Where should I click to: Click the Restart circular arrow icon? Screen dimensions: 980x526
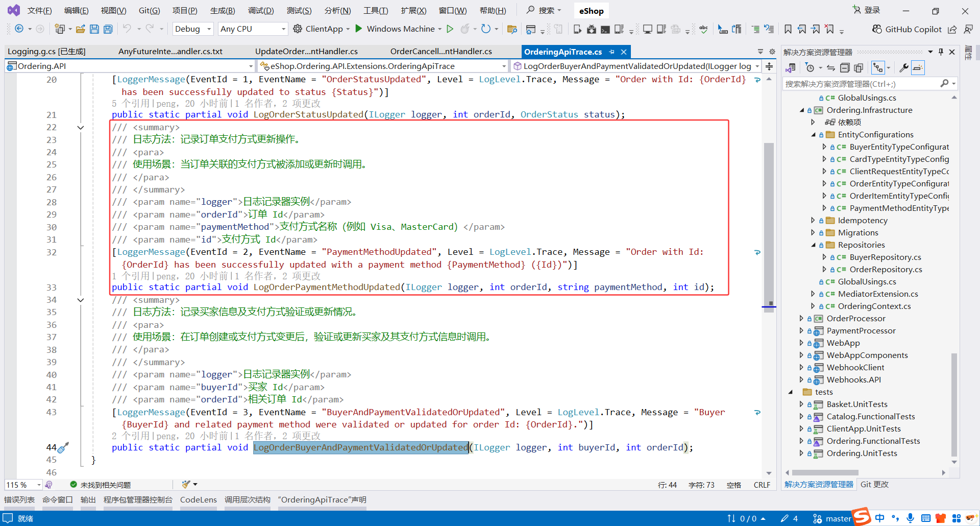click(x=486, y=29)
